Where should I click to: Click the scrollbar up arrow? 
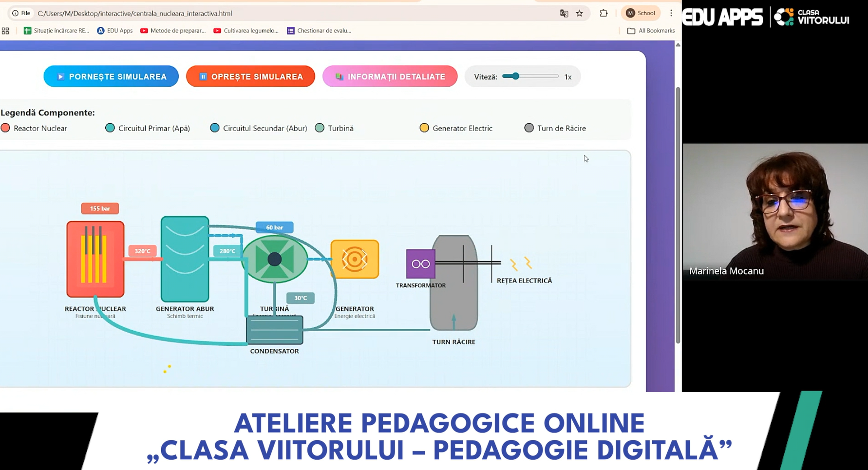pyautogui.click(x=678, y=45)
